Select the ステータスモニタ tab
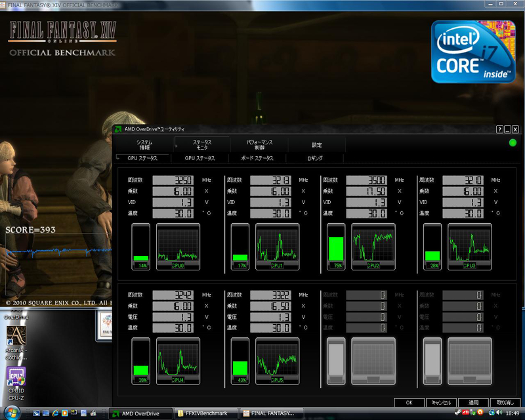 pos(202,144)
